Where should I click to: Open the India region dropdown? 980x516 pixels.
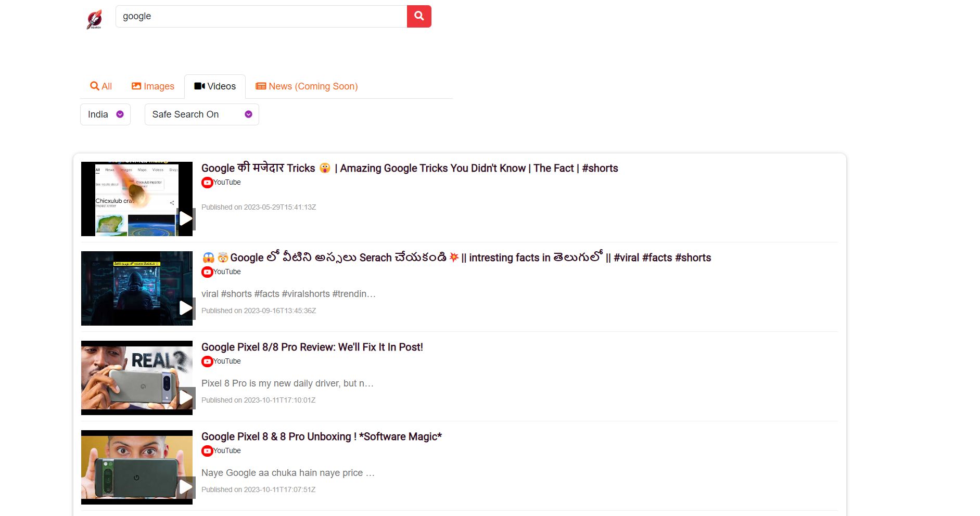coord(105,114)
